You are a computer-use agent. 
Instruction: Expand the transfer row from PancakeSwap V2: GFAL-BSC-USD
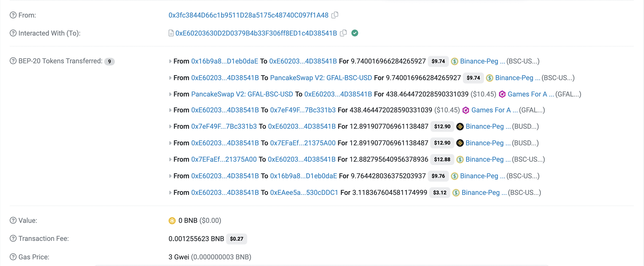click(x=170, y=94)
